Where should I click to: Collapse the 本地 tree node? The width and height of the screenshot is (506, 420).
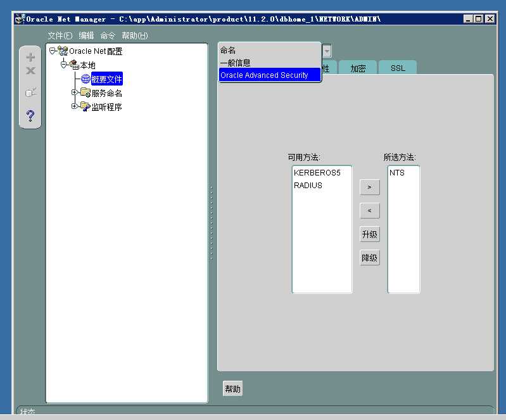click(x=64, y=65)
